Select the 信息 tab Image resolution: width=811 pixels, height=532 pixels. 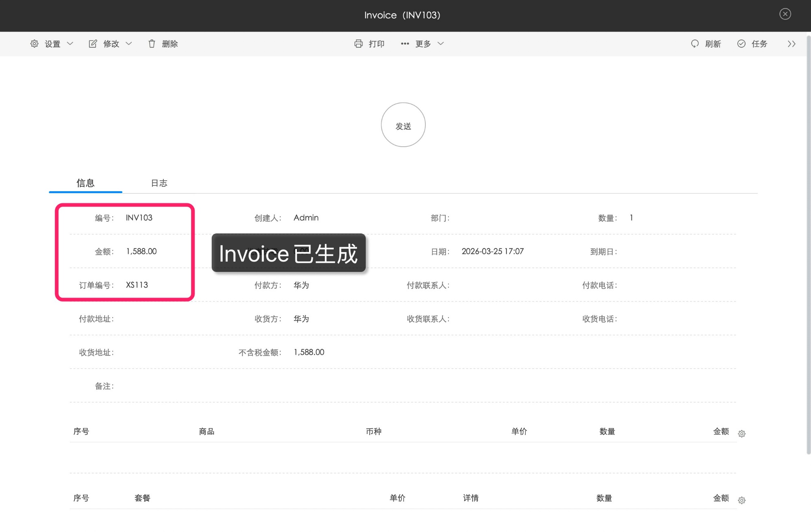point(86,183)
